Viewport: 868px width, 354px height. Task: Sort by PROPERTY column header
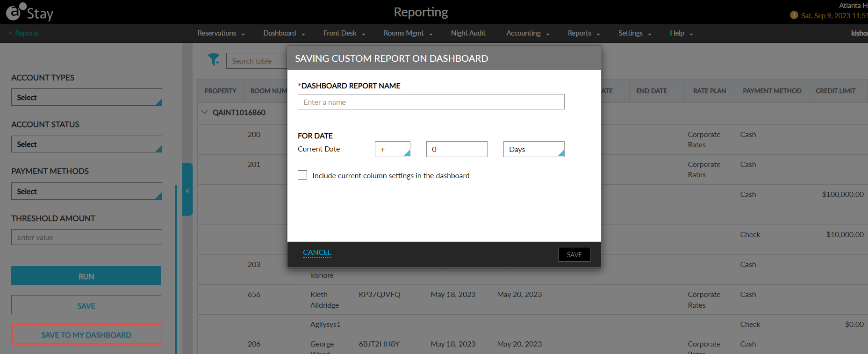pyautogui.click(x=220, y=91)
